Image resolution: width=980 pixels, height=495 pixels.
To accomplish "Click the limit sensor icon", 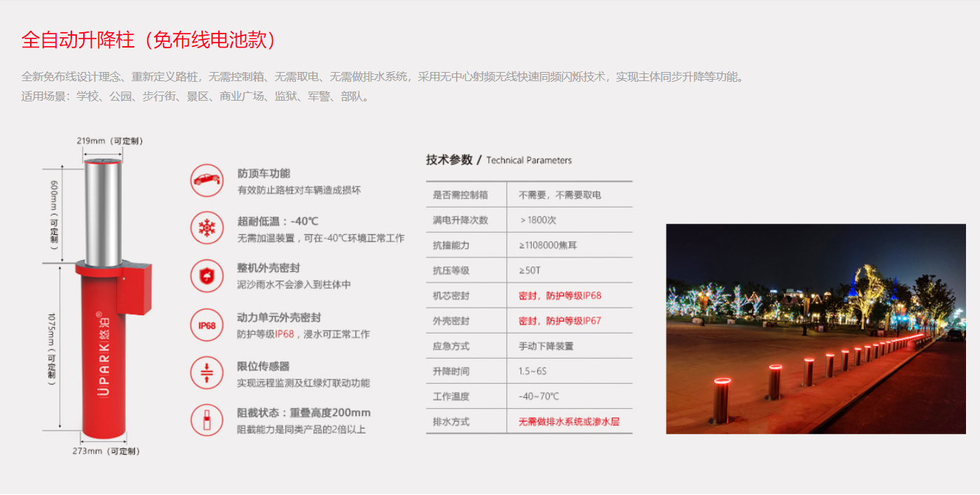I will coord(206,373).
